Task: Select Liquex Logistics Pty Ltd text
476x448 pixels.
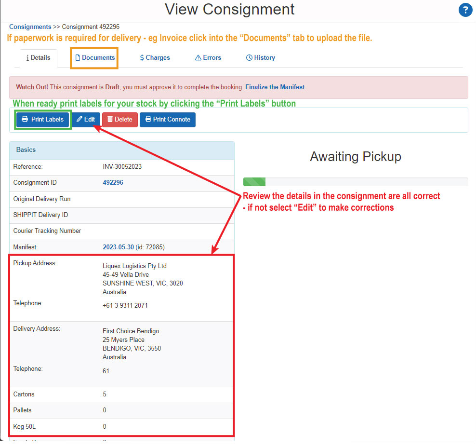Action: point(134,266)
